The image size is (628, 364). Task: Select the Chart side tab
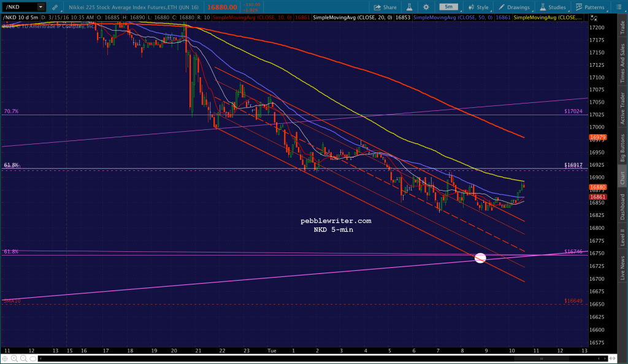622,178
